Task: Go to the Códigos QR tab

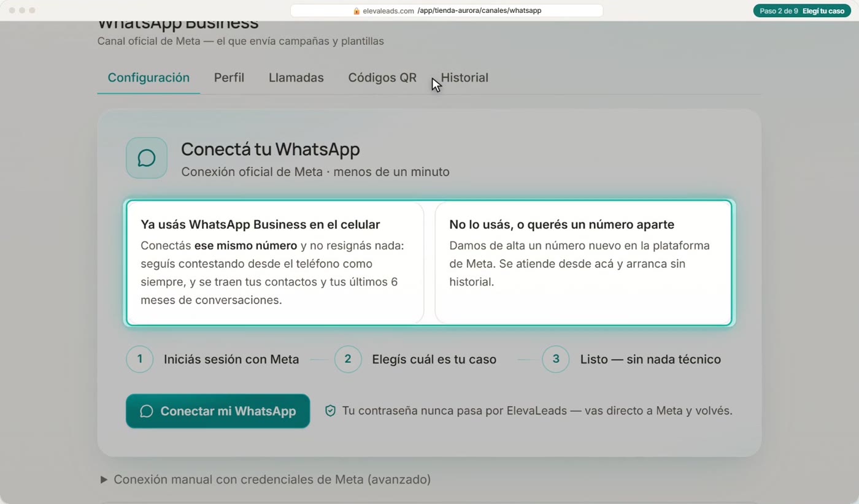Action: [382, 78]
